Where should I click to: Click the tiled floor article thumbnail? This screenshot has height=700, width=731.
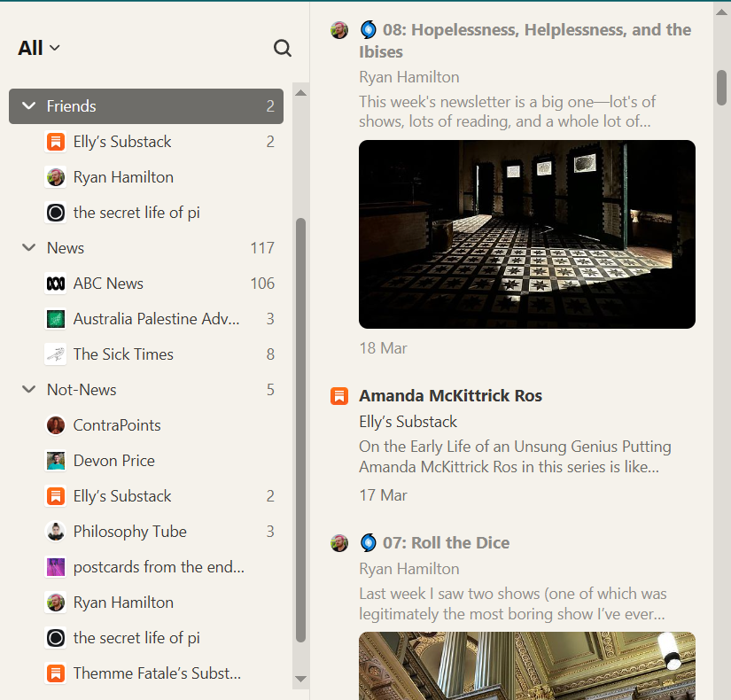[527, 234]
